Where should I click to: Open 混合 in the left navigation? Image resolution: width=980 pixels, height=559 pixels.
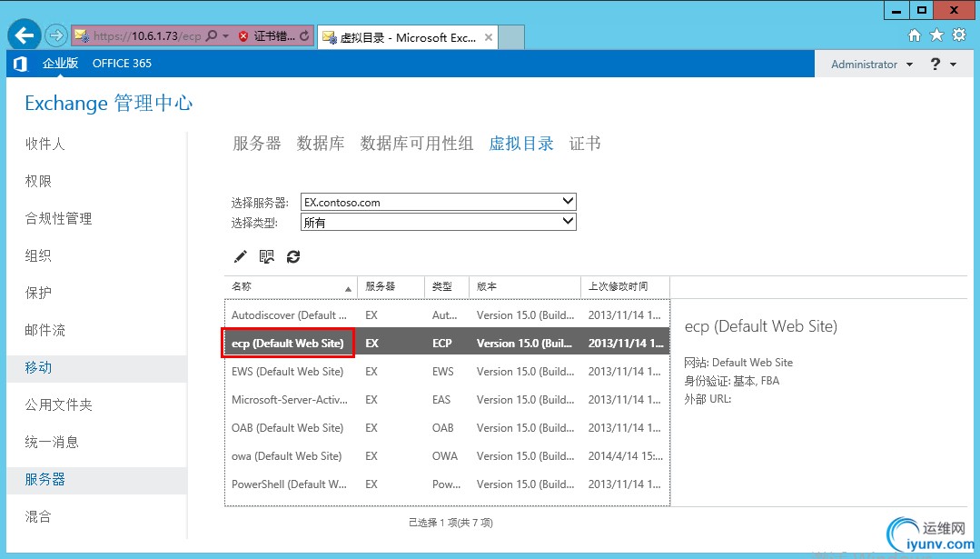[38, 516]
